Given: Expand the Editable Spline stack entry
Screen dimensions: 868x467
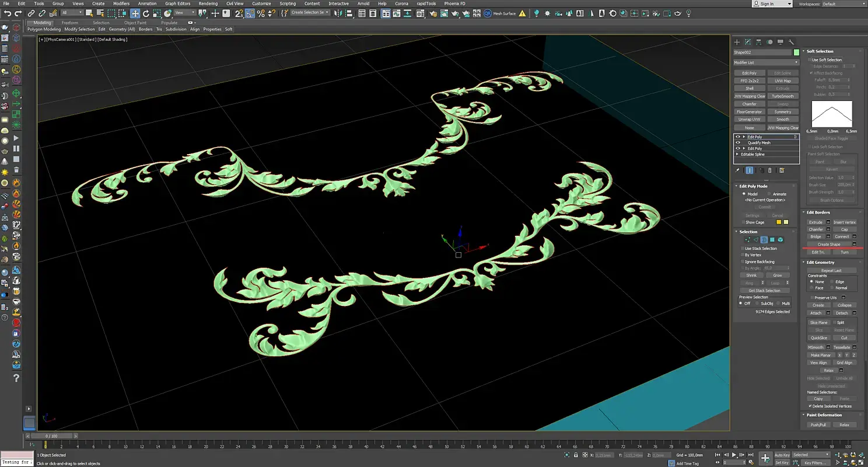Looking at the screenshot, I should (738, 154).
